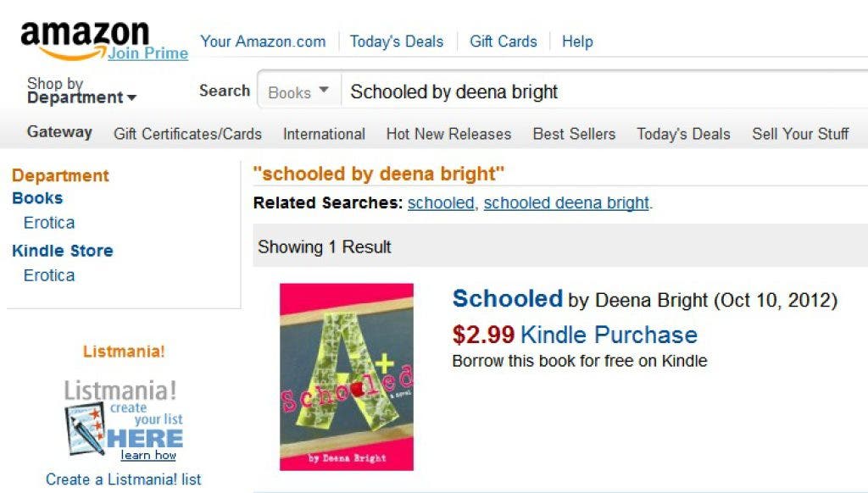Click the Join Prime link
This screenshot has width=868, height=493.
[x=148, y=53]
